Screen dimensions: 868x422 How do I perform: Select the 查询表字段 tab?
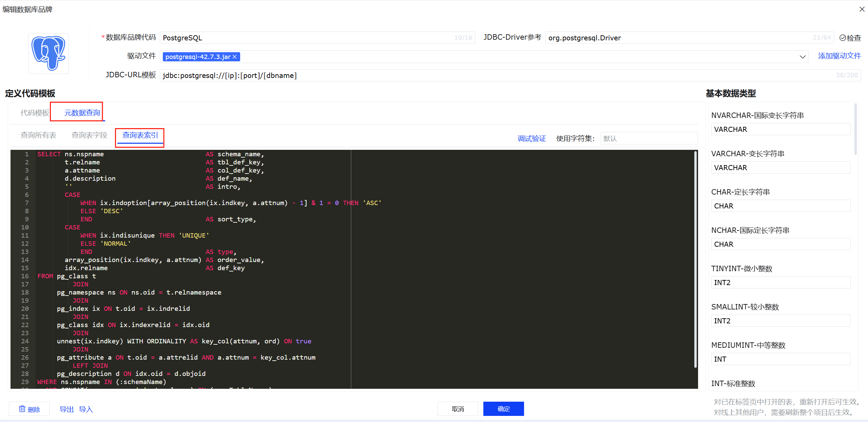(x=89, y=135)
